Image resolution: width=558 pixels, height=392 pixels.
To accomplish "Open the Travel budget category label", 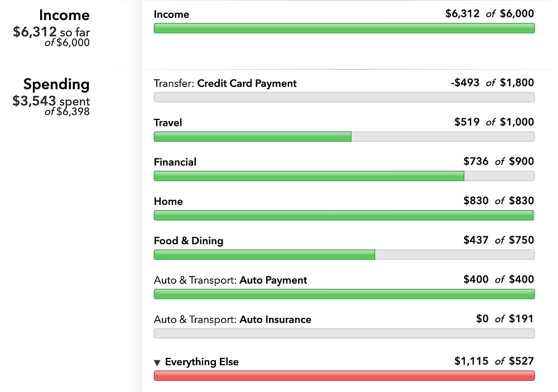I will 168,123.
